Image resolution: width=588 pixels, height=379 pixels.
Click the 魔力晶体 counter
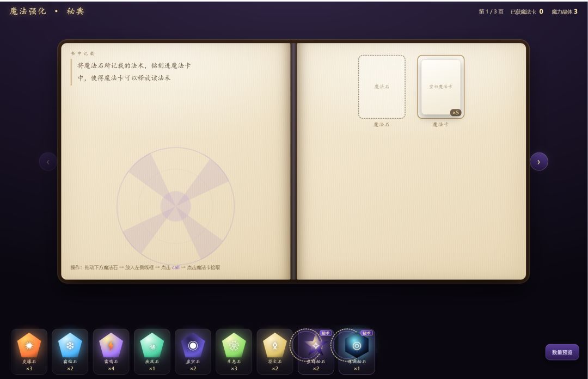(x=565, y=11)
